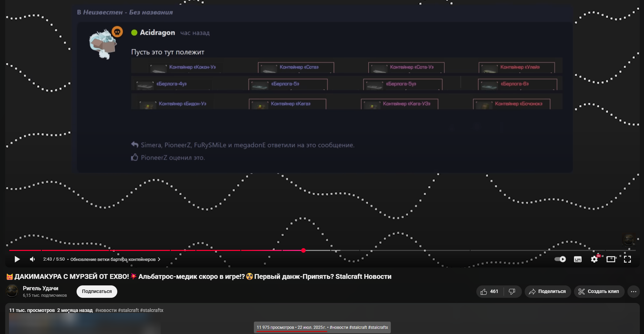Viewport: 644px width, 334px height.
Task: Dislike the video with thumbs down
Action: pos(512,292)
